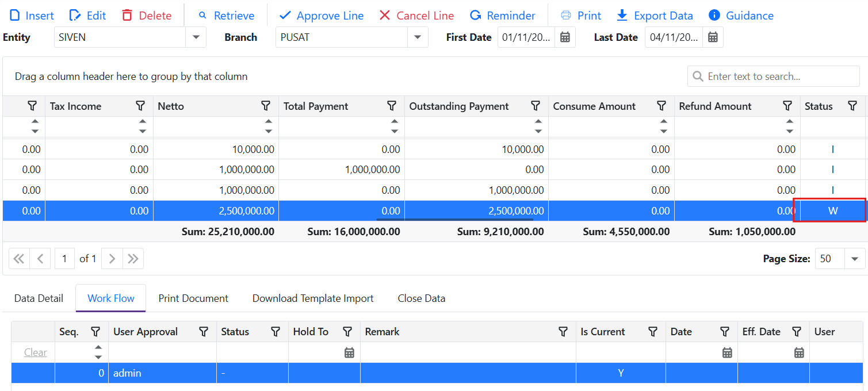This screenshot has height=391, width=868.
Task: Click the Refund Amount filter row spinner
Action: tap(790, 126)
